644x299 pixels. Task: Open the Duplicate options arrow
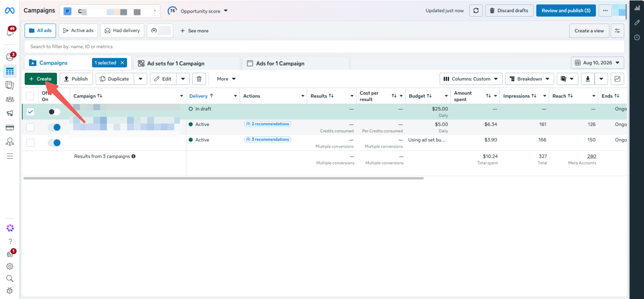(140, 79)
